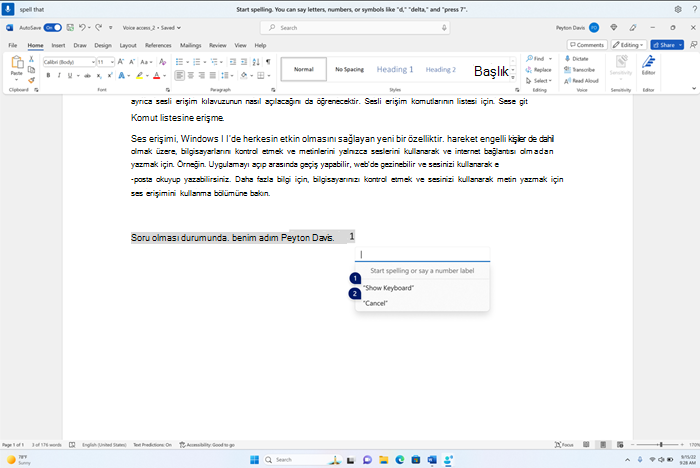Open the Editing mode dropdown
The image size is (700, 468).
click(x=628, y=45)
